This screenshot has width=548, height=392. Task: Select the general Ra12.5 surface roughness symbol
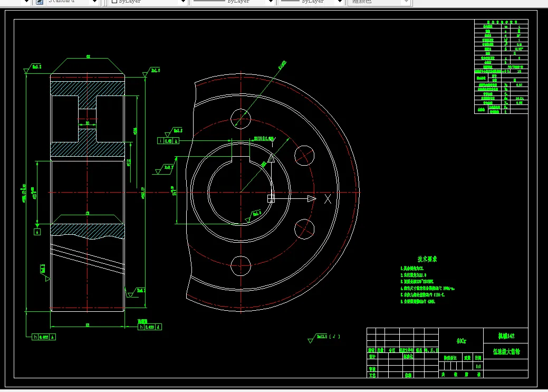324,338
